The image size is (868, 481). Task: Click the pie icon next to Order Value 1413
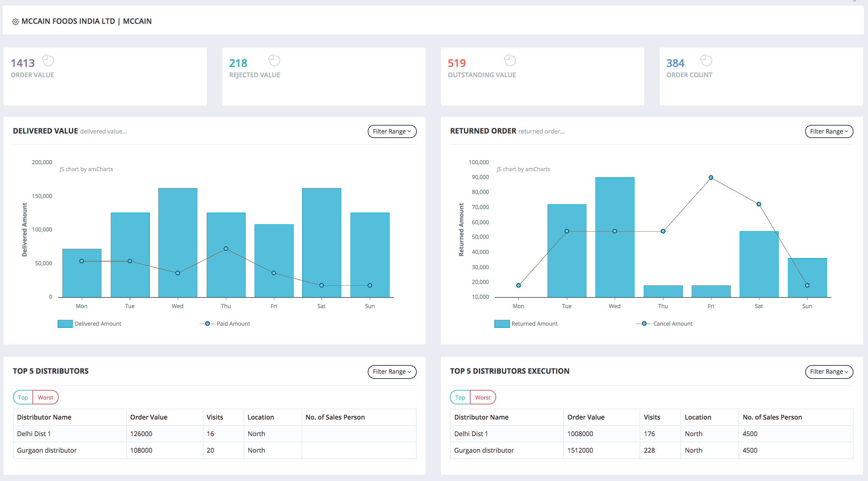coord(48,60)
